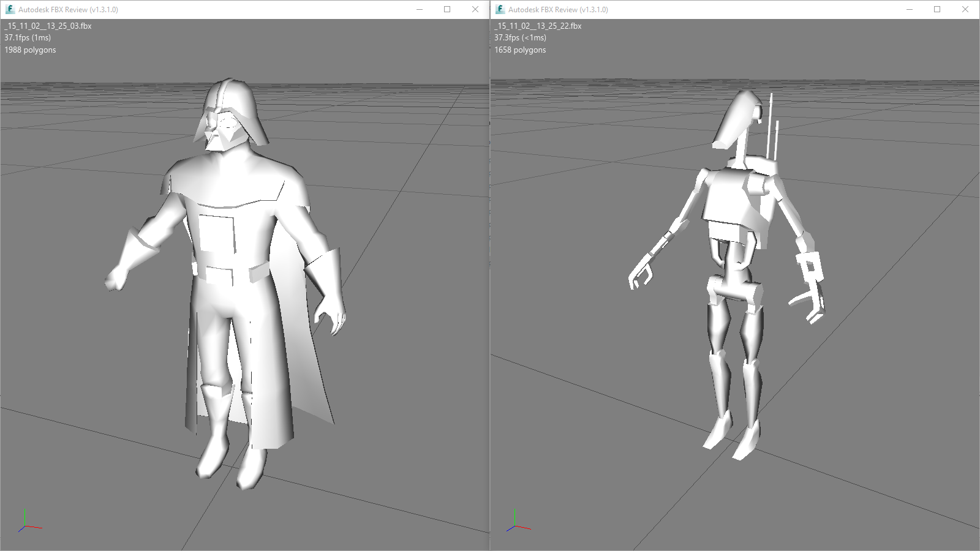Viewport: 980px width, 551px height.
Task: Click the axis gizmo in left viewport
Action: (27, 522)
